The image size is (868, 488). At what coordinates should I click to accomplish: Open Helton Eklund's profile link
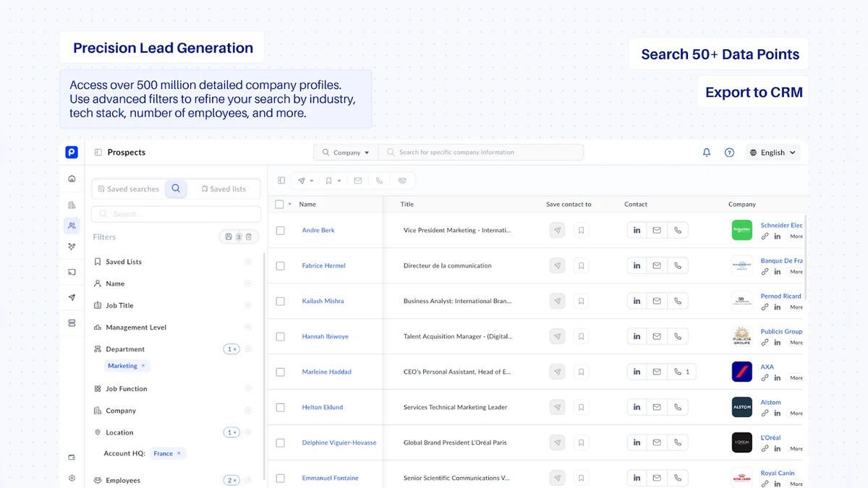click(323, 407)
